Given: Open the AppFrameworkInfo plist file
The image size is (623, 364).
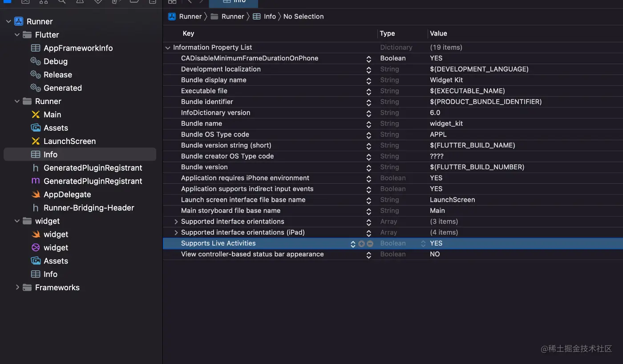Looking at the screenshot, I should point(78,48).
